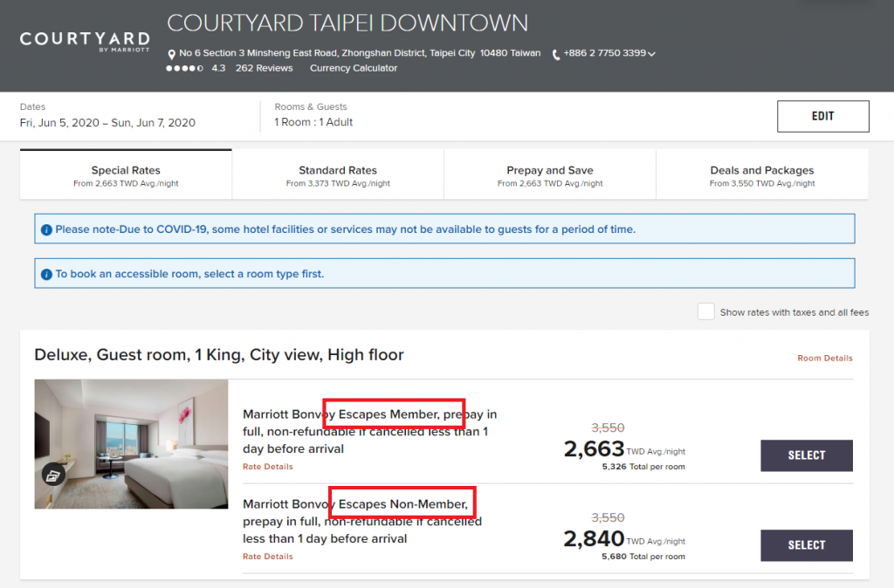
Task: Click the phone icon beside the number
Action: (x=556, y=54)
